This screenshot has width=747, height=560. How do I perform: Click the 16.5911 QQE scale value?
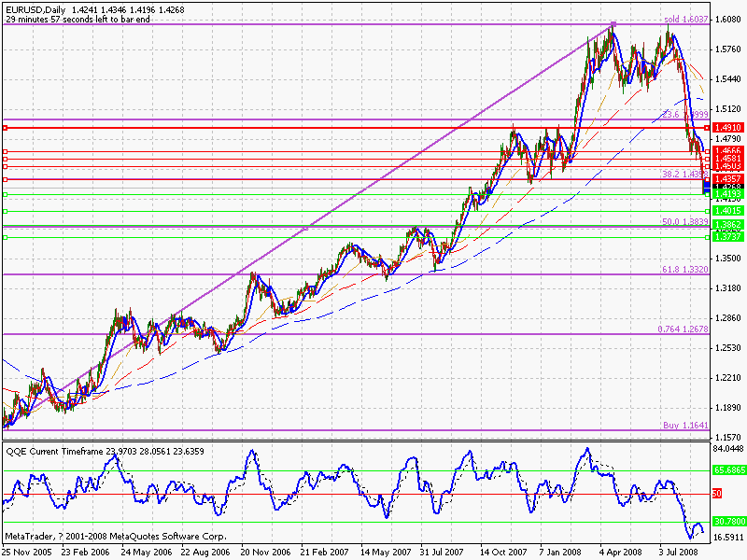(729, 538)
